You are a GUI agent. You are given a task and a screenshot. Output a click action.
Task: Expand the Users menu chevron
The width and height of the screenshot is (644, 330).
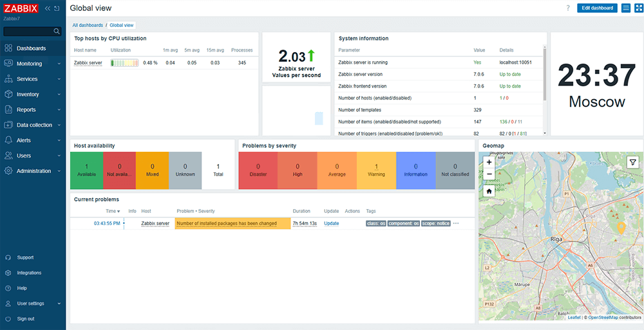click(x=59, y=156)
